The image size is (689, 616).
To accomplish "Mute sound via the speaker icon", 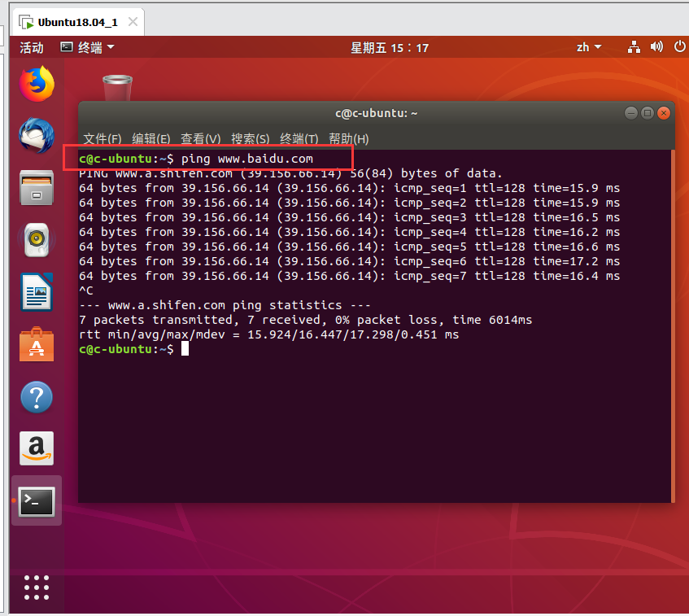I will pos(656,47).
